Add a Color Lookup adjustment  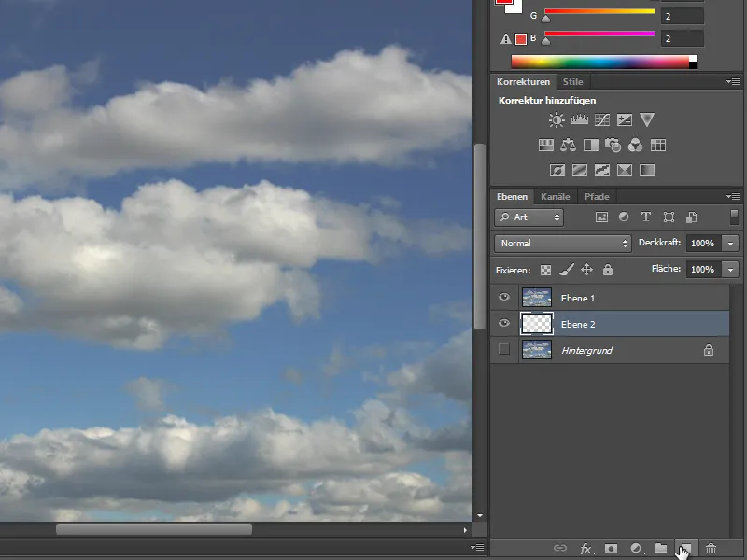pyautogui.click(x=658, y=145)
